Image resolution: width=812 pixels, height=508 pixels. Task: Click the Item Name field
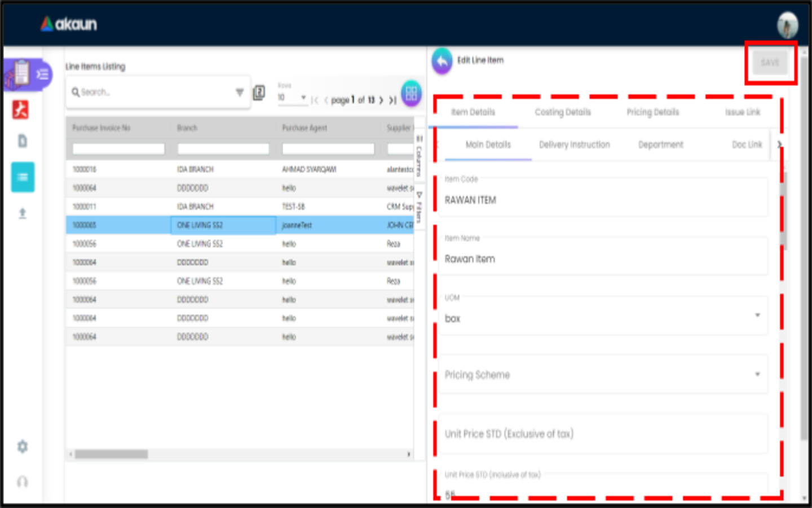click(603, 256)
